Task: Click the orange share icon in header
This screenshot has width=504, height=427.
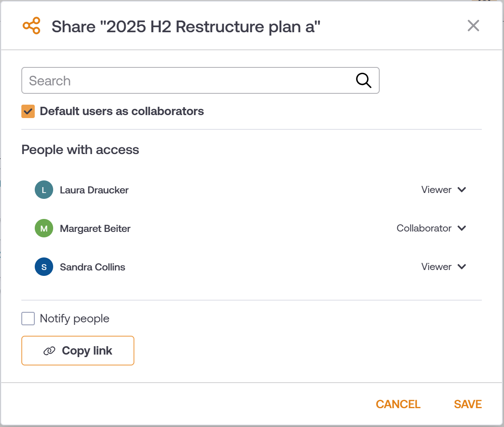Action: [x=32, y=26]
